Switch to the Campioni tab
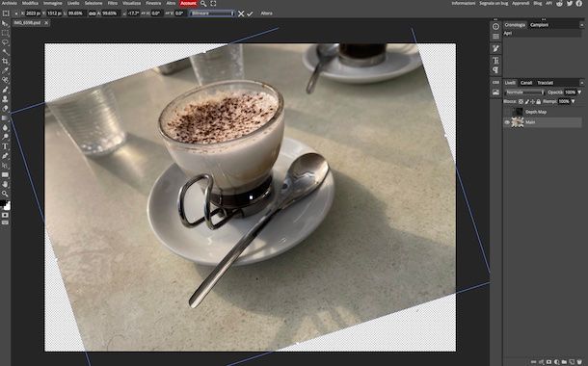The height and width of the screenshot is (366, 588). (x=539, y=25)
